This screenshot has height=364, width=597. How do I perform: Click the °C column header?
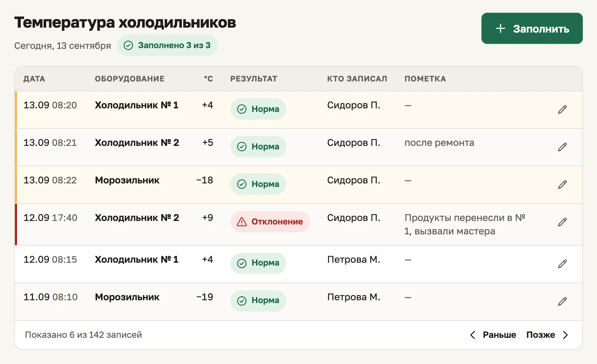point(208,79)
